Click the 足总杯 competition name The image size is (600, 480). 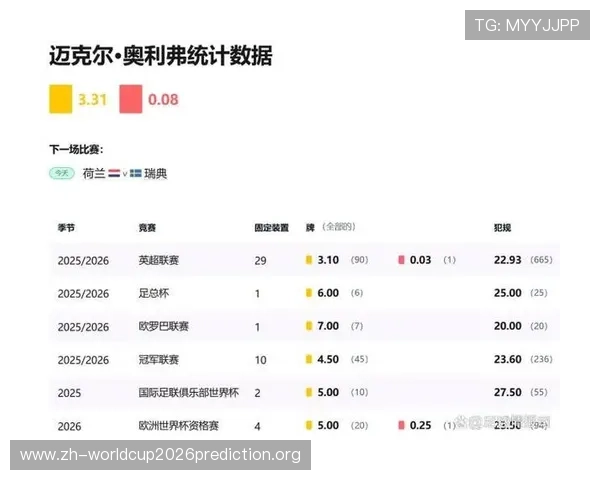pos(153,293)
